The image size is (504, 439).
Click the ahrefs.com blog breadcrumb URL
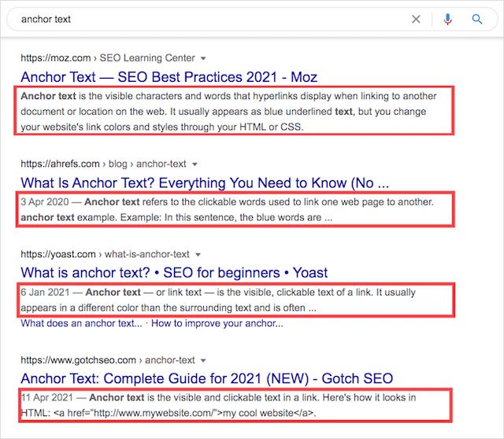pyautogui.click(x=103, y=164)
